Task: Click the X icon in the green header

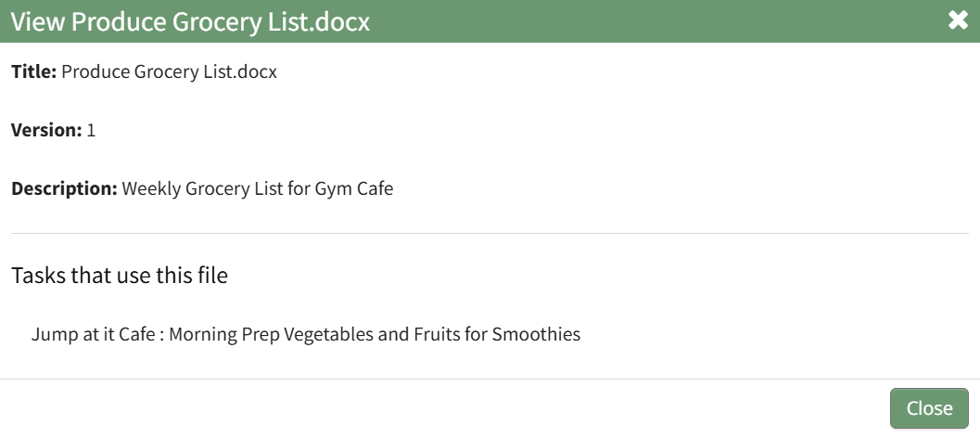Action: coord(958,20)
